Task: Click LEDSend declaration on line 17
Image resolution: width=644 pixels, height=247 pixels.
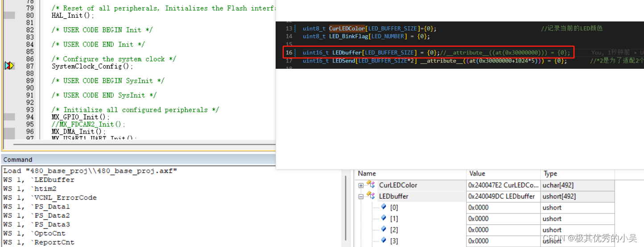Action: point(435,61)
